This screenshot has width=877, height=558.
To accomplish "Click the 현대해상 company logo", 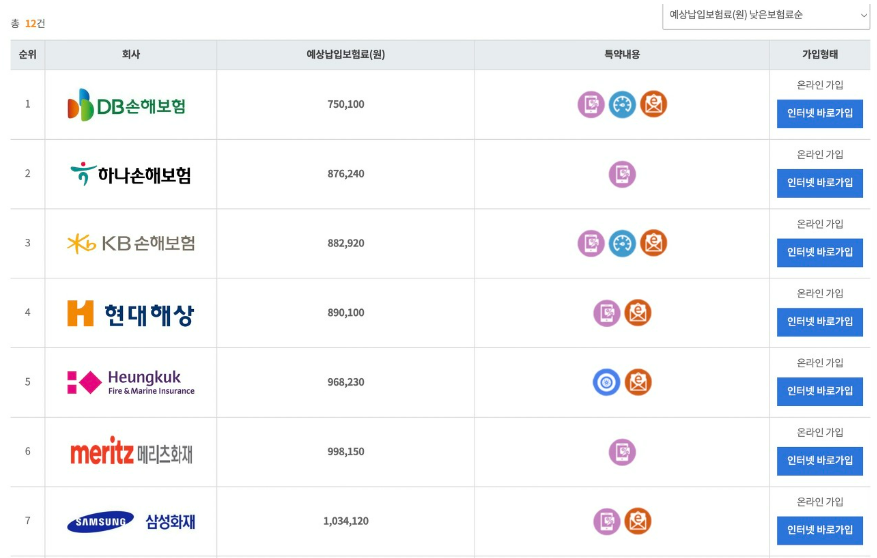I will tap(130, 314).
